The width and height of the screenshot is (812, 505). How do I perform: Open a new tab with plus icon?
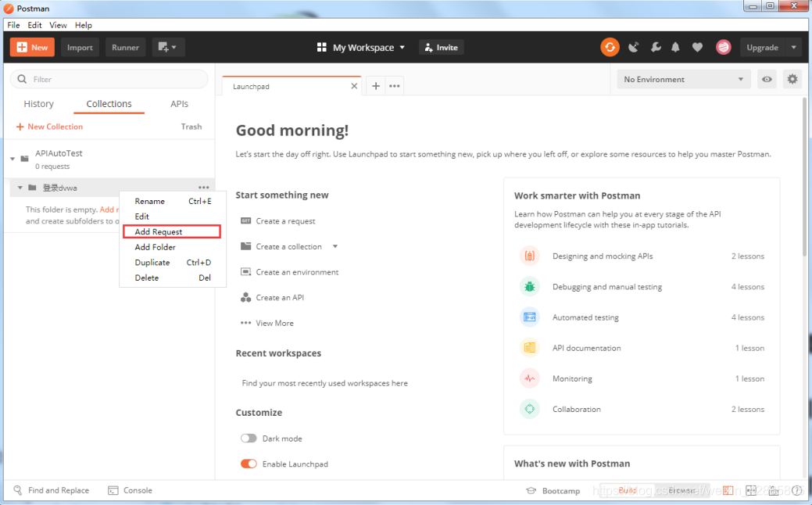tap(376, 86)
